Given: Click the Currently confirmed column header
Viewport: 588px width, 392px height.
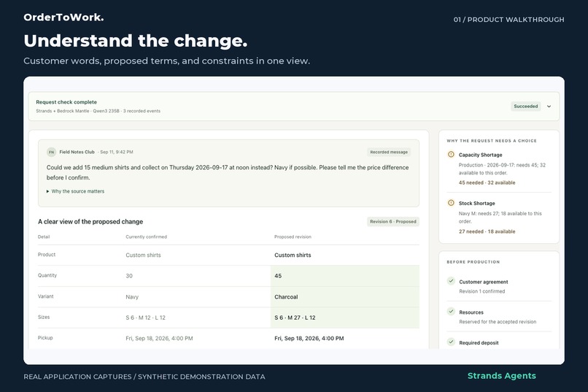Looking at the screenshot, I should coord(146,237).
